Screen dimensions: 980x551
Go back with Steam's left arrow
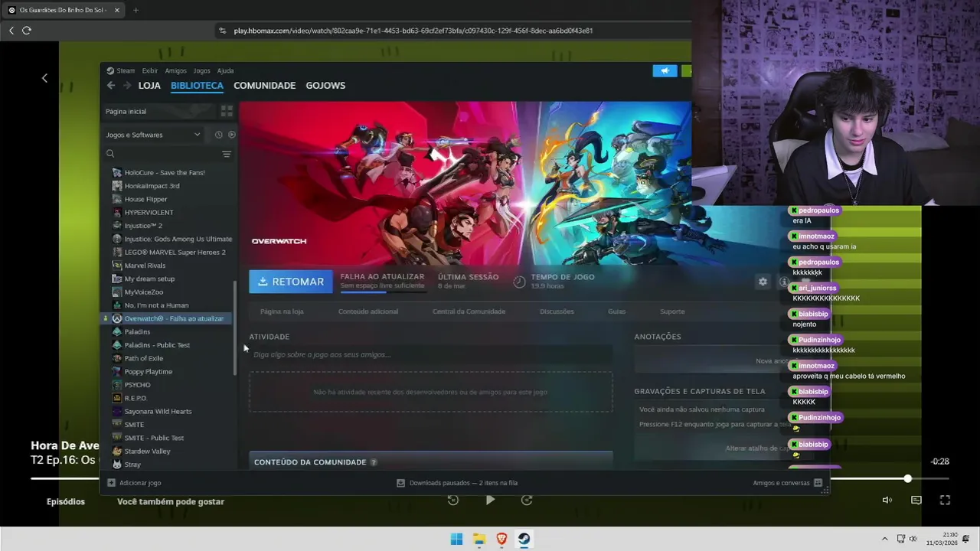(x=111, y=86)
